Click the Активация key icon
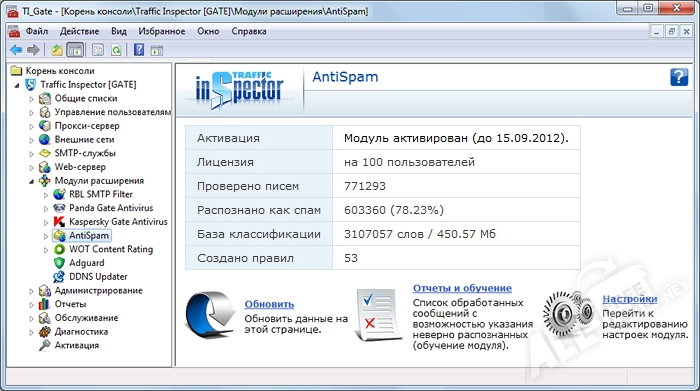Screen dimensions: 700x391 point(45,345)
